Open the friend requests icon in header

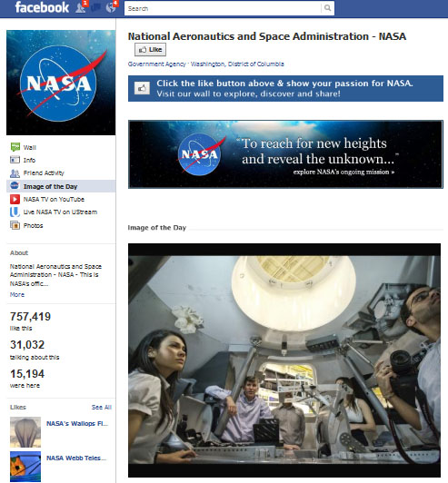[81, 7]
